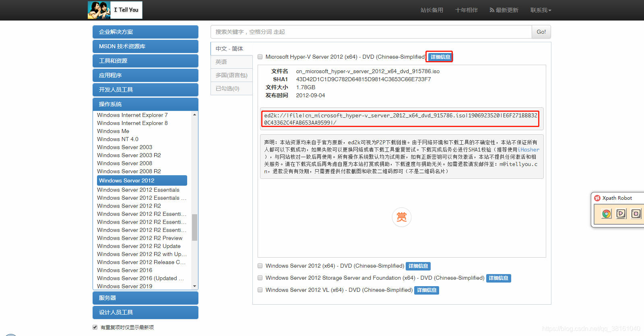Click the Go! search button
This screenshot has height=336, width=644.
(x=541, y=32)
